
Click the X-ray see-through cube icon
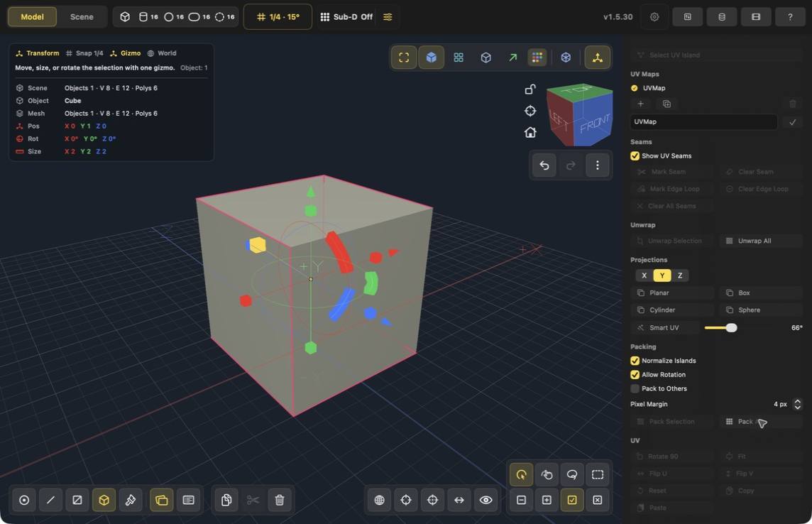pos(566,58)
